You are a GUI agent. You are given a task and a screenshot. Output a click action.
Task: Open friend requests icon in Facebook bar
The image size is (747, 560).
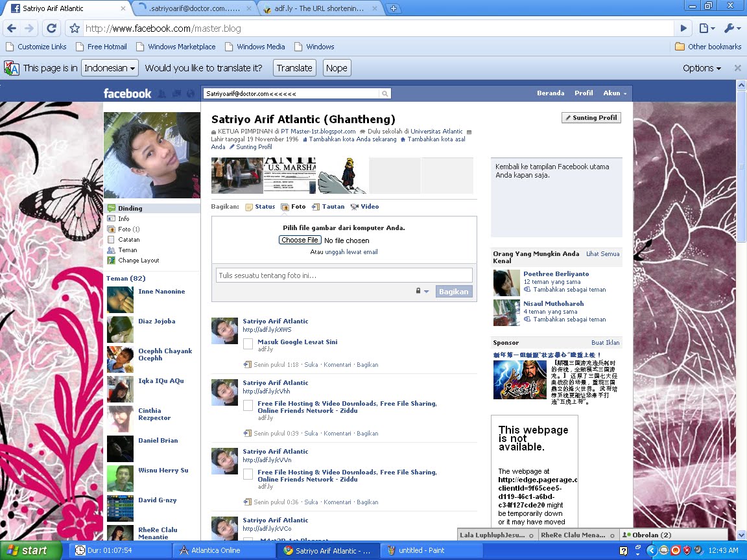point(162,93)
